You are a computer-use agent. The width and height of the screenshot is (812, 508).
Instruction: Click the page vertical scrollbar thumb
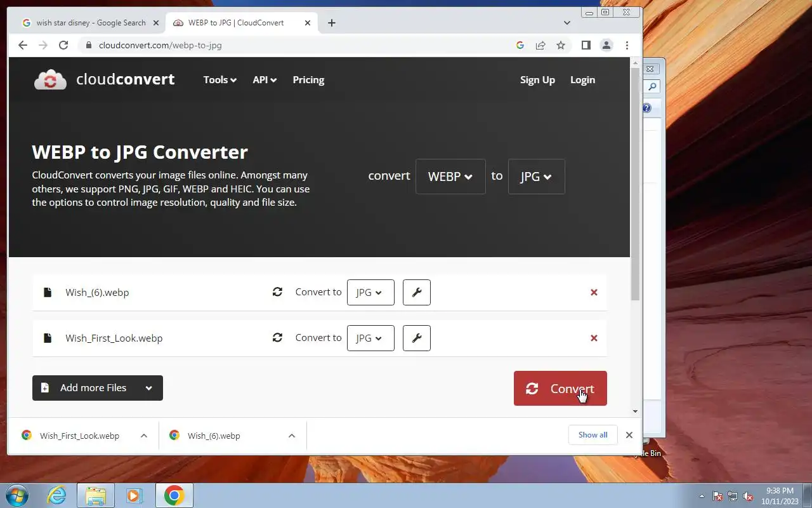click(635, 184)
